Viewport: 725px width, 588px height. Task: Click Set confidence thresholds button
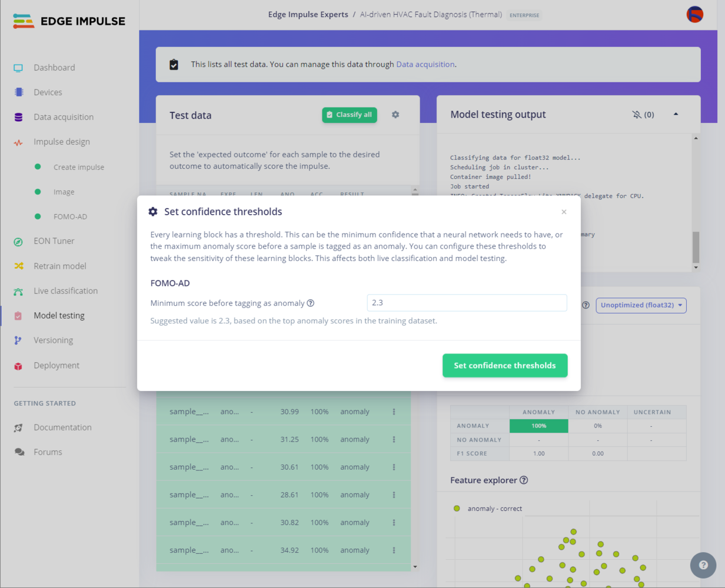point(505,365)
